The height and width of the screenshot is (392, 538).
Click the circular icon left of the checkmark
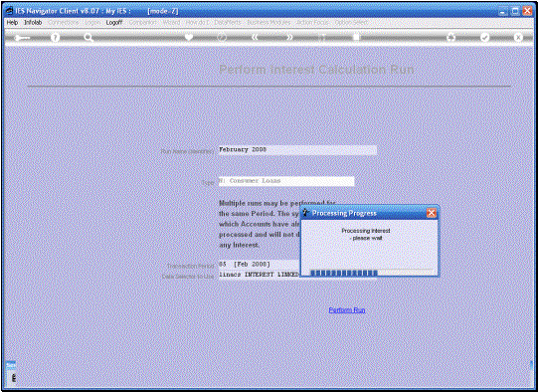click(x=450, y=37)
